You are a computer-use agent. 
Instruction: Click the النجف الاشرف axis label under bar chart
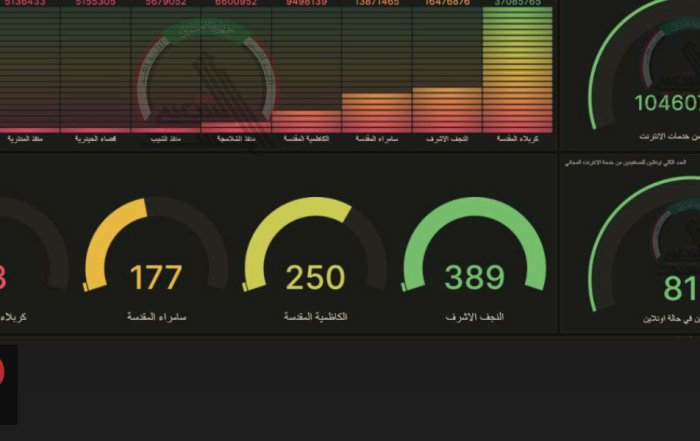(x=447, y=139)
